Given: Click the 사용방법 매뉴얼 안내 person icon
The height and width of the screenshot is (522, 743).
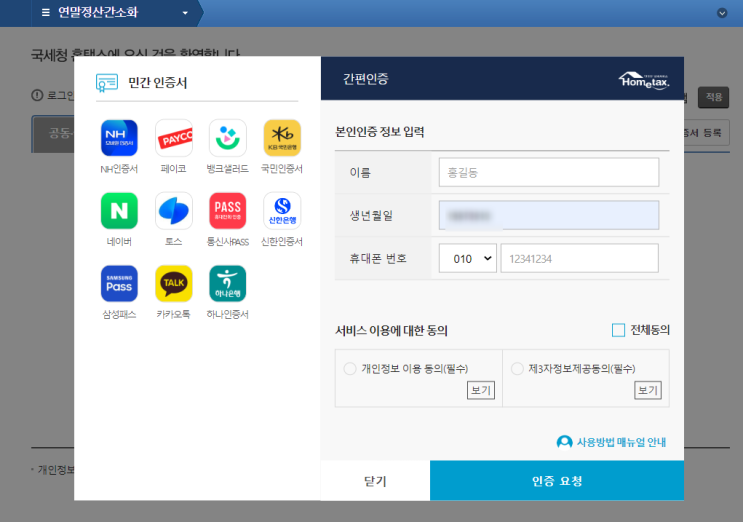Looking at the screenshot, I should pos(564,442).
